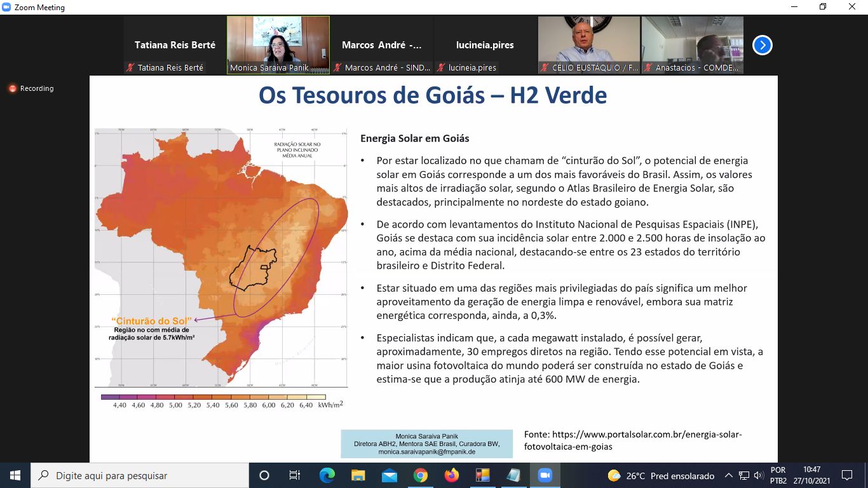Image resolution: width=868 pixels, height=488 pixels.
Task: Launch Microsoft Edge from taskbar
Action: coord(327,475)
